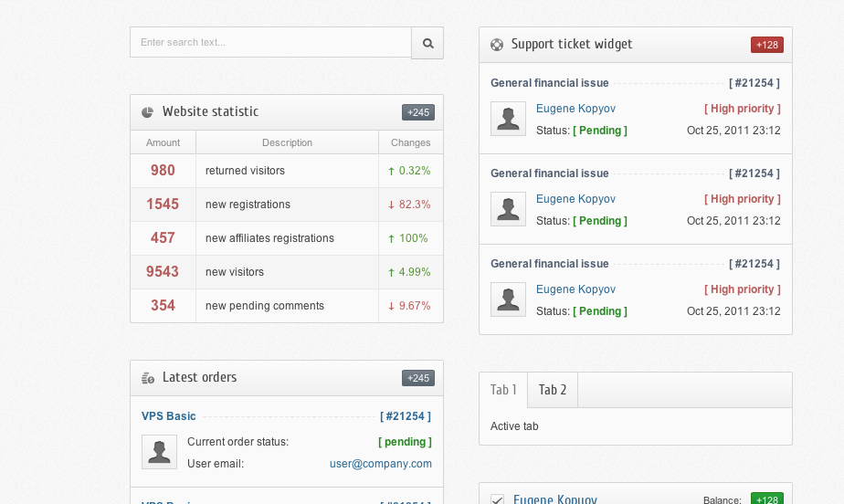844x504 pixels.
Task: Switch to Tab 2
Action: (x=553, y=390)
